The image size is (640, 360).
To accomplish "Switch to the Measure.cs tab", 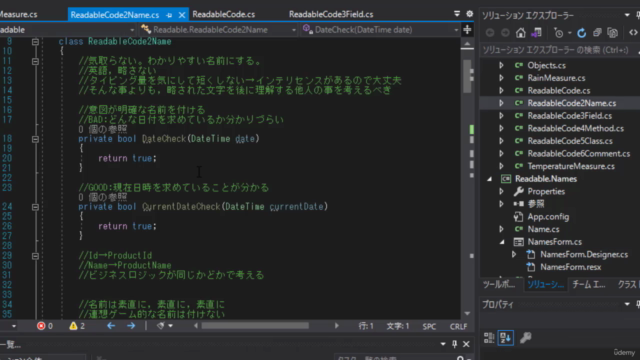I will (18, 14).
